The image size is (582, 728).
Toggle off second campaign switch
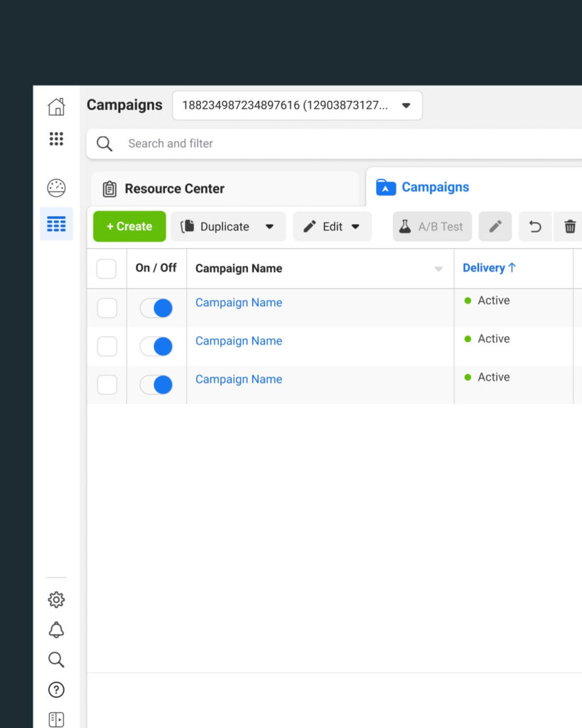156,346
